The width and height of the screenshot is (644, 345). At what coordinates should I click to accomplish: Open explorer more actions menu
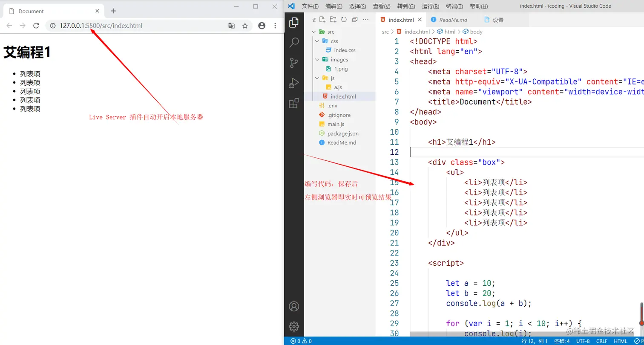(365, 20)
